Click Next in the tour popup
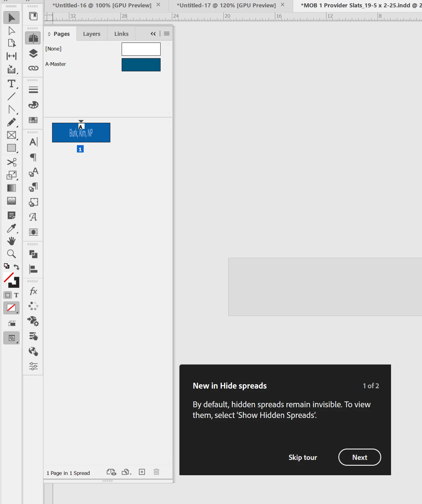The height and width of the screenshot is (504, 422). 359,457
